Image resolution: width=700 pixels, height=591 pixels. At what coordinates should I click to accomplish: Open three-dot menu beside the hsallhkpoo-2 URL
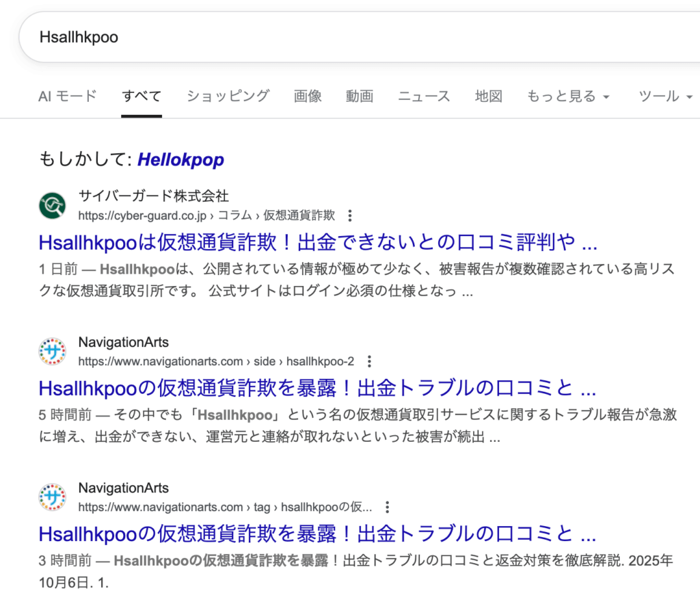369,361
